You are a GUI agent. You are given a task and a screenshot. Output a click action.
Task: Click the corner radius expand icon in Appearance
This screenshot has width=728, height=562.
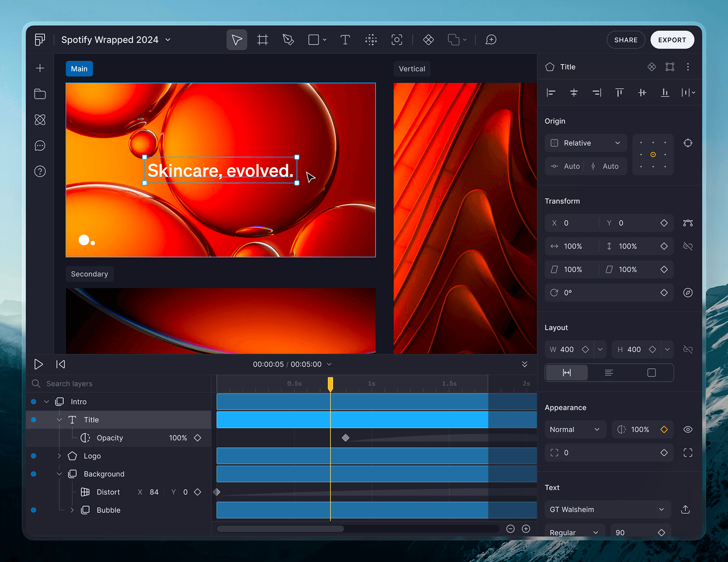tap(688, 453)
